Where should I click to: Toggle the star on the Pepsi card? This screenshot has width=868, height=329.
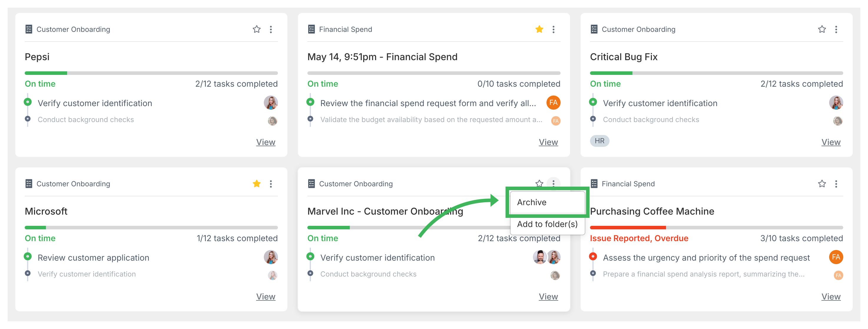(256, 29)
